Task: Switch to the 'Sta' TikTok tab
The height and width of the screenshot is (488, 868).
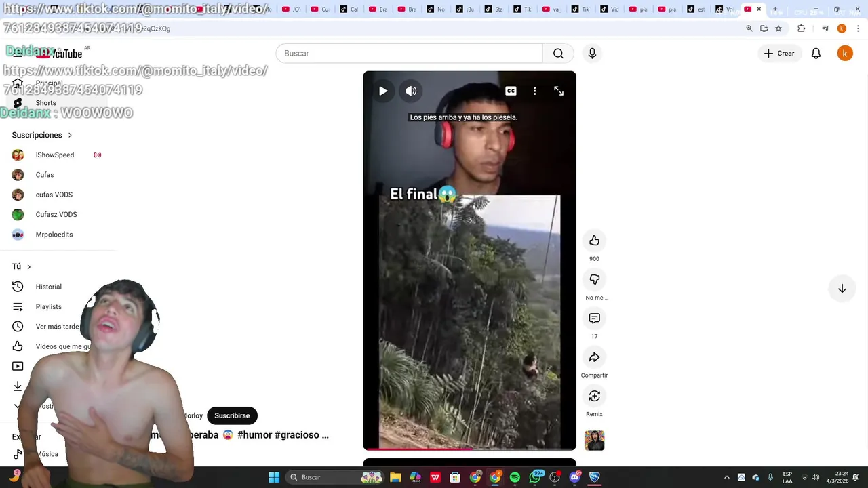Action: click(x=494, y=9)
